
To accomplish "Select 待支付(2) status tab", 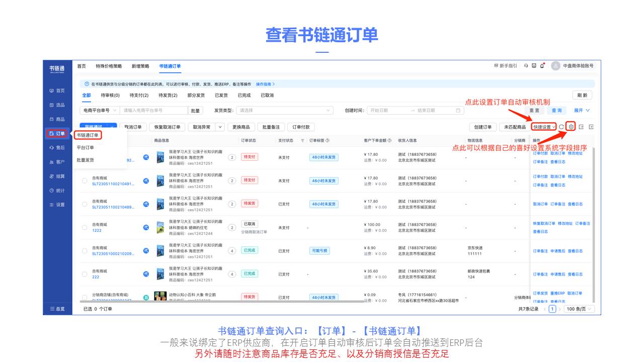I will (x=139, y=95).
